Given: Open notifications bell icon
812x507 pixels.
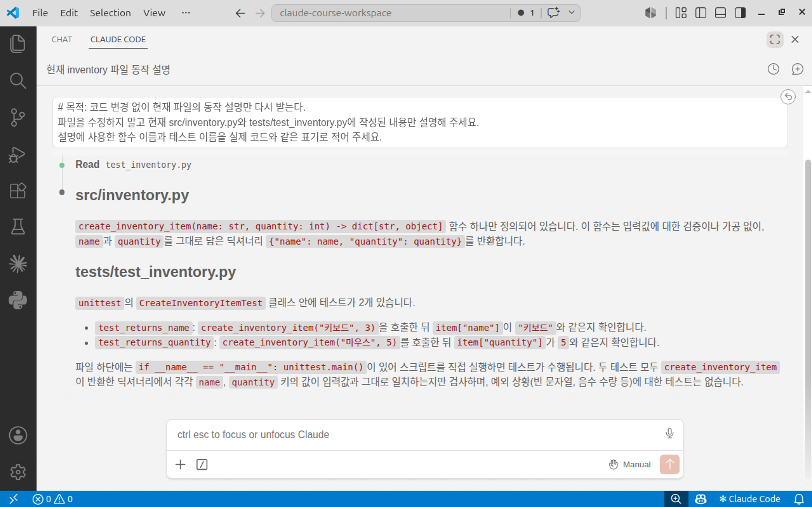Looking at the screenshot, I should tap(799, 499).
